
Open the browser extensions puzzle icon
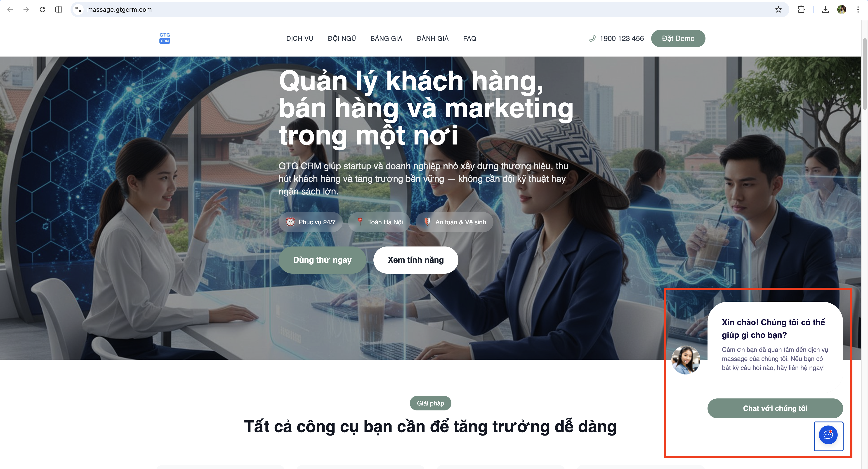click(x=801, y=9)
